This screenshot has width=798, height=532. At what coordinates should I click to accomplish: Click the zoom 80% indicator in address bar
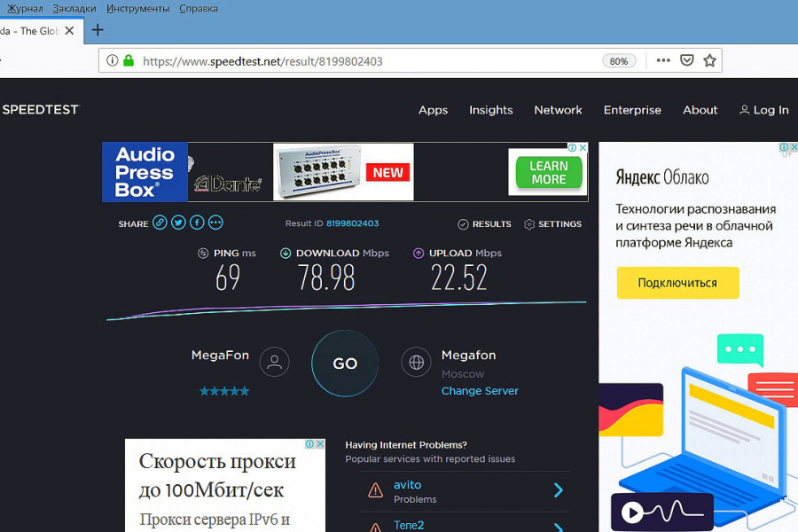pos(619,61)
